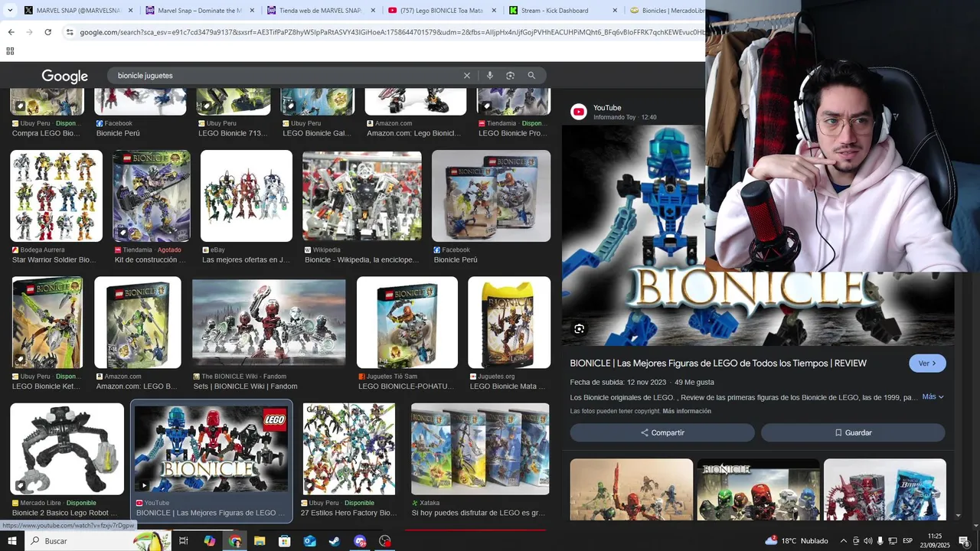Open Chrome from the taskbar
This screenshot has width=980, height=551.
(x=234, y=541)
